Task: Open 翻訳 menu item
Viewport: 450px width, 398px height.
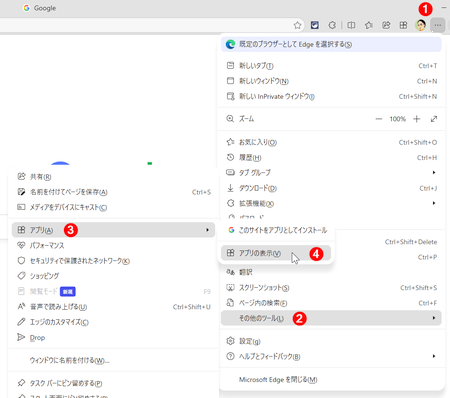Action: point(331,272)
